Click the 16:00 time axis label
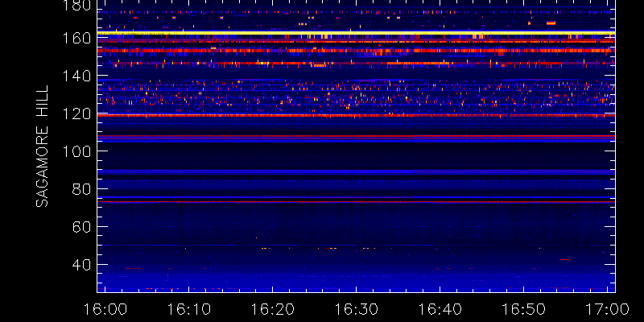644x322 pixels. [x=105, y=309]
